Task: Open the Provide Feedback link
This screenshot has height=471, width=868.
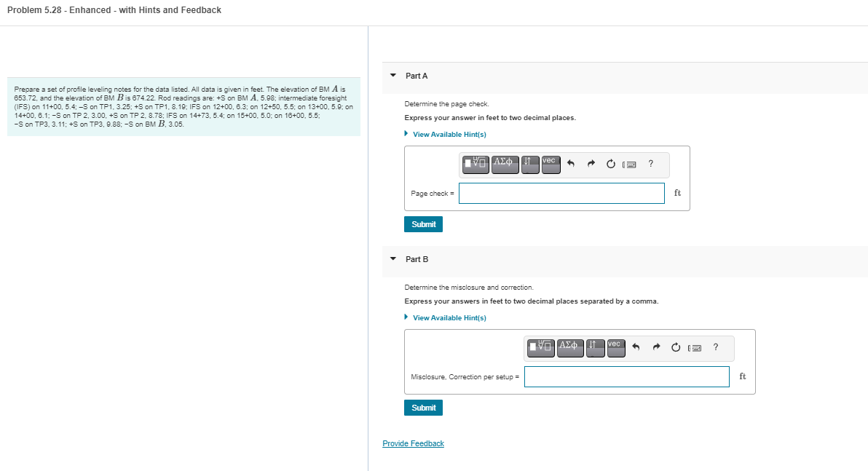Action: pyautogui.click(x=413, y=443)
